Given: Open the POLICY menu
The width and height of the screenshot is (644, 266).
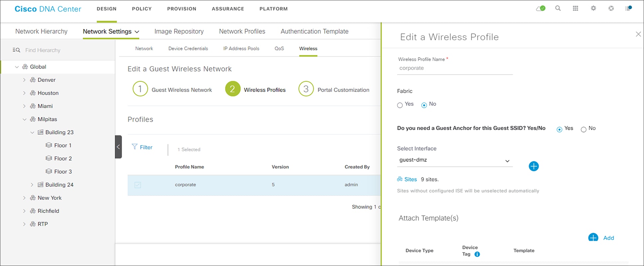Looking at the screenshot, I should 142,9.
